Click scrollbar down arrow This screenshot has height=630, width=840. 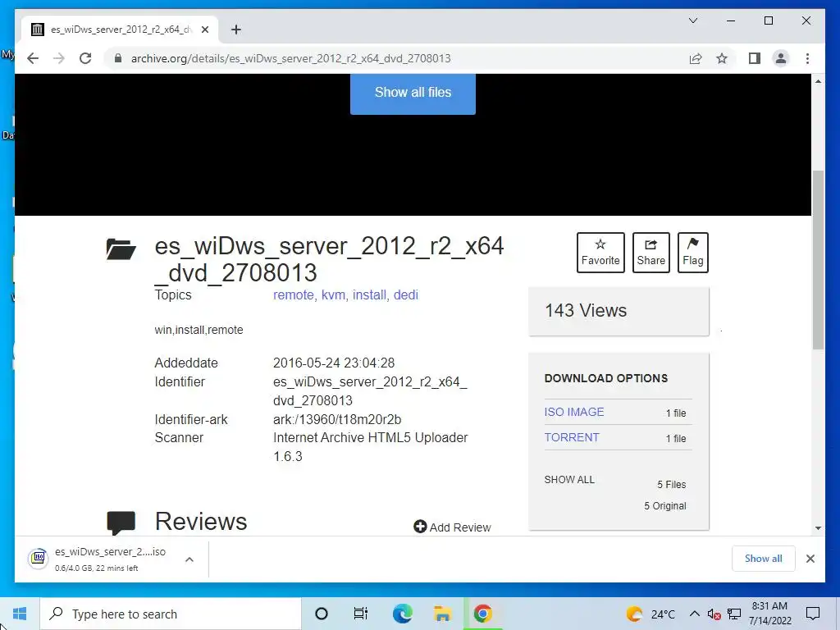[818, 528]
